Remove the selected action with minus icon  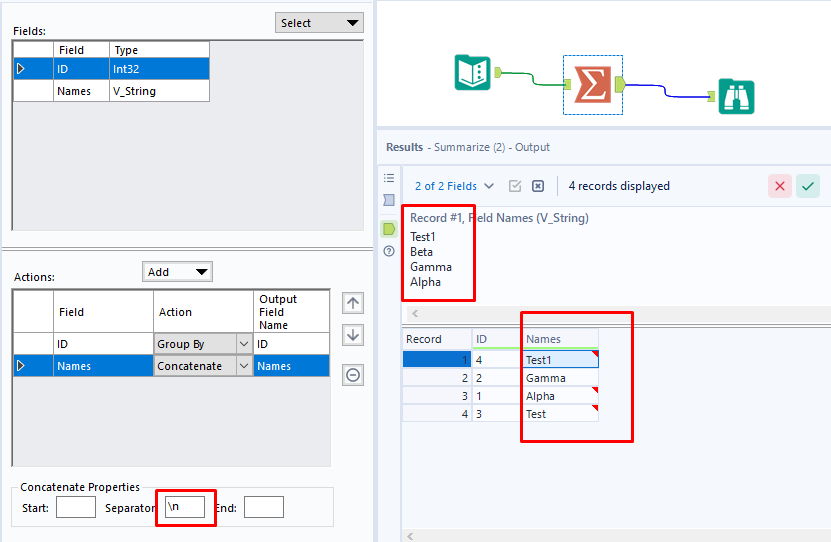tap(353, 376)
